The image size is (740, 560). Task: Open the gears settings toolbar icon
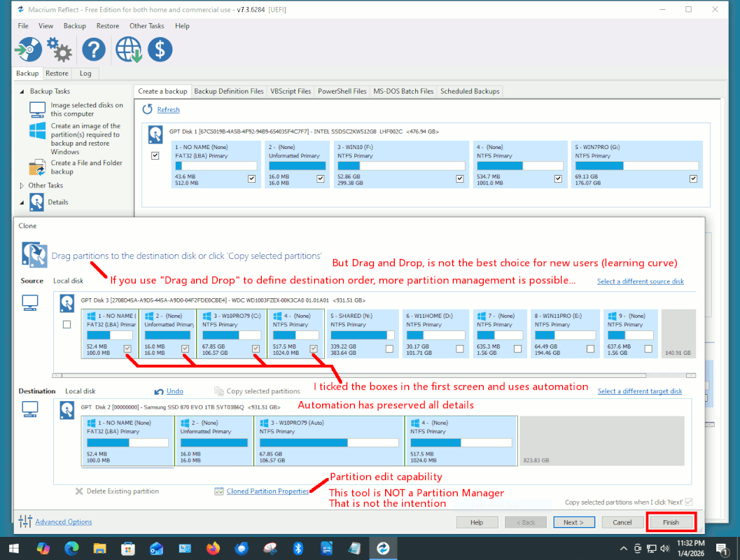click(x=60, y=50)
